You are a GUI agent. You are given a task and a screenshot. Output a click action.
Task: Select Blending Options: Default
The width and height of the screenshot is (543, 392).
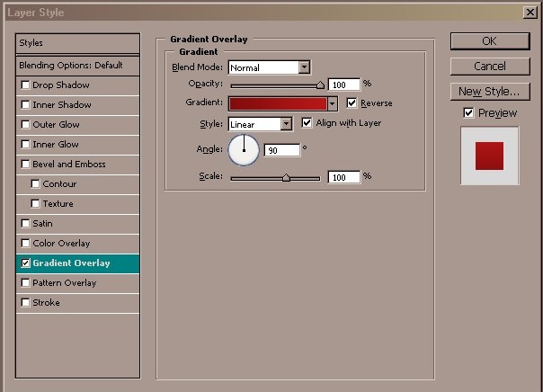click(x=78, y=66)
